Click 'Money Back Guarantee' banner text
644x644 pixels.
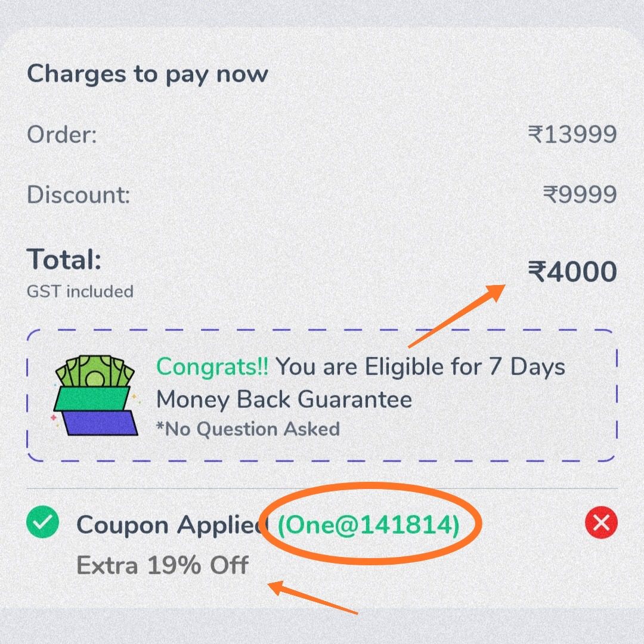tap(284, 399)
